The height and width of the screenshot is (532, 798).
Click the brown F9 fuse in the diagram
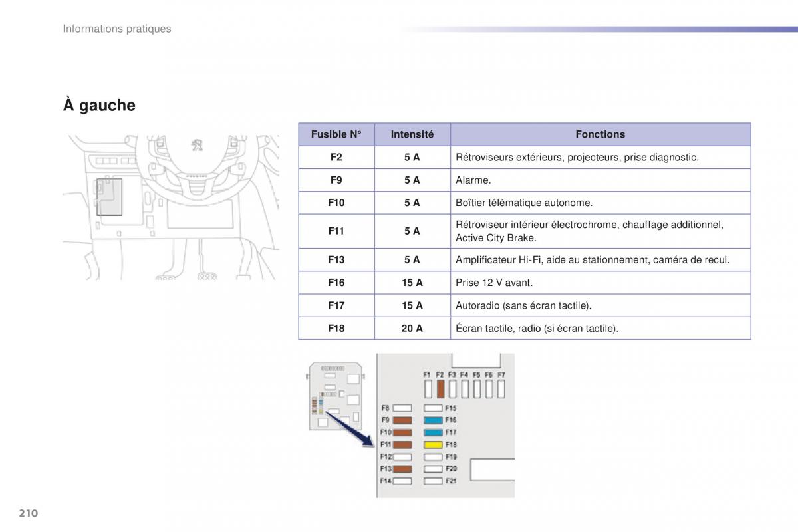(402, 420)
